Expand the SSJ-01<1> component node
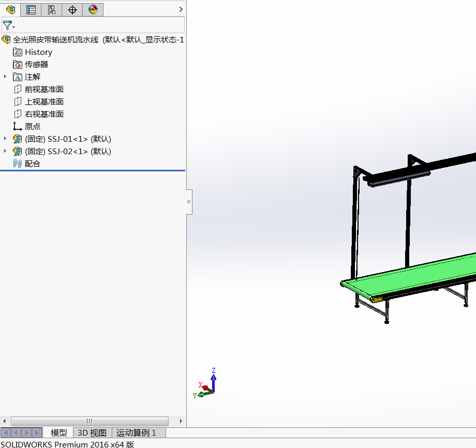 click(x=5, y=139)
